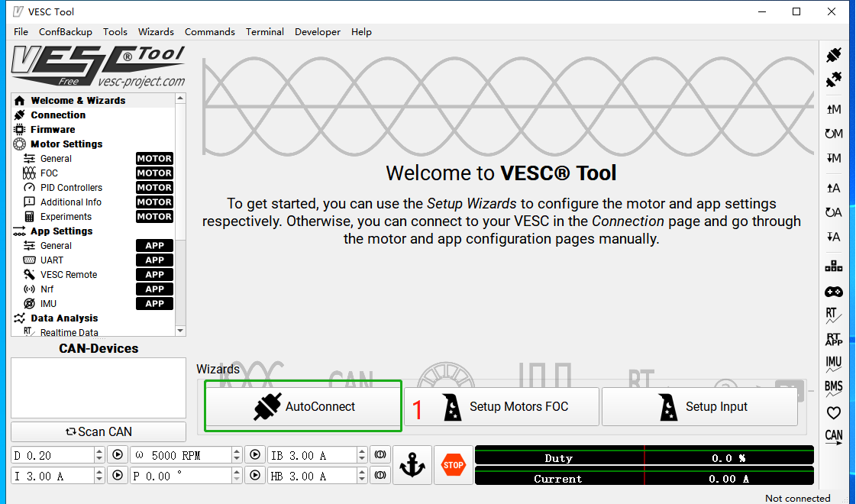Click the disconnect plug icon in right toolbar
Screen dimensions: 856x504
834,80
